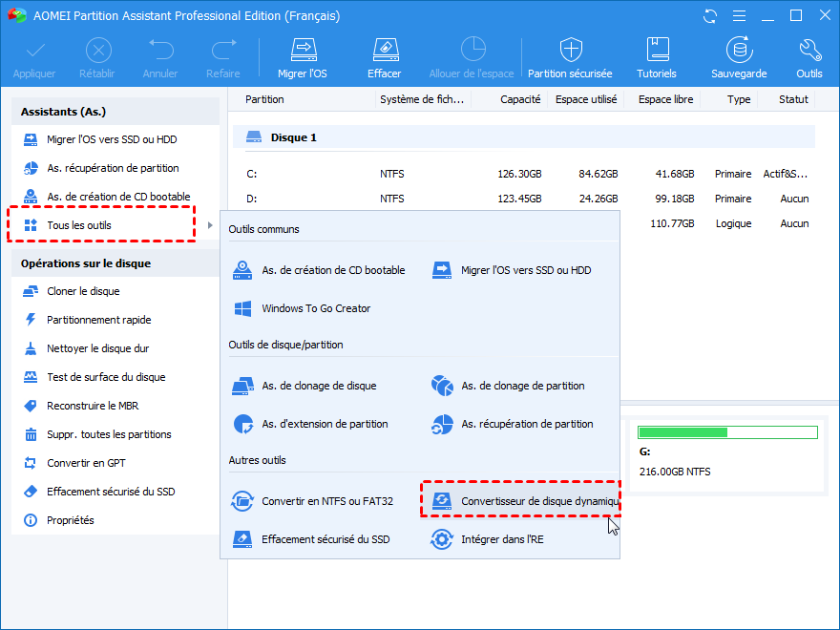The height and width of the screenshot is (630, 840).
Task: Open the title bar hamburger menu
Action: [x=738, y=16]
